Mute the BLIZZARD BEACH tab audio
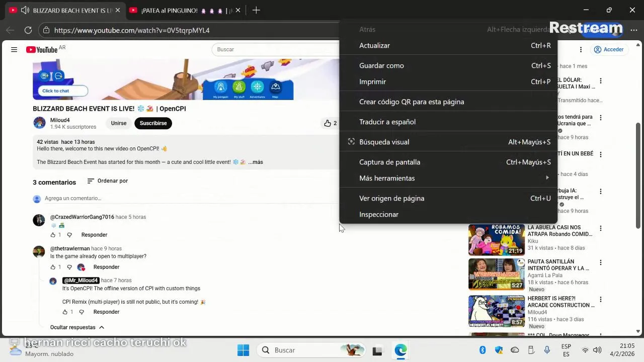This screenshot has height=362, width=644. [24, 10]
